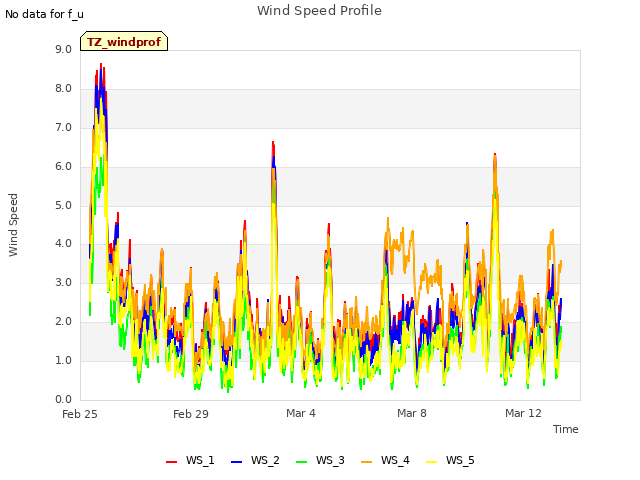Click the yellow WS_5 legend swatch

coord(431,462)
